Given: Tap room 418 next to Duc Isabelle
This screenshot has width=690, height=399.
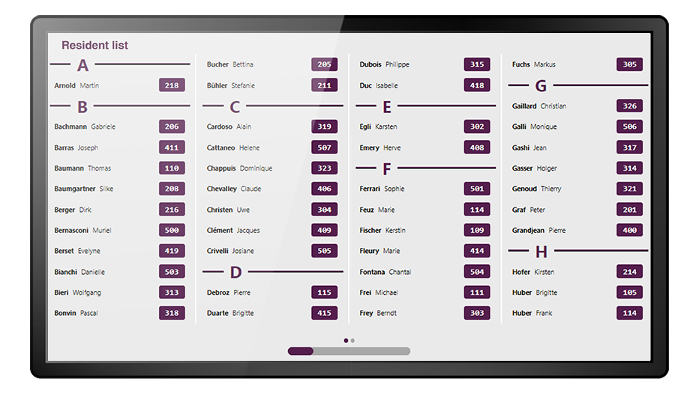Looking at the screenshot, I should coord(477,85).
